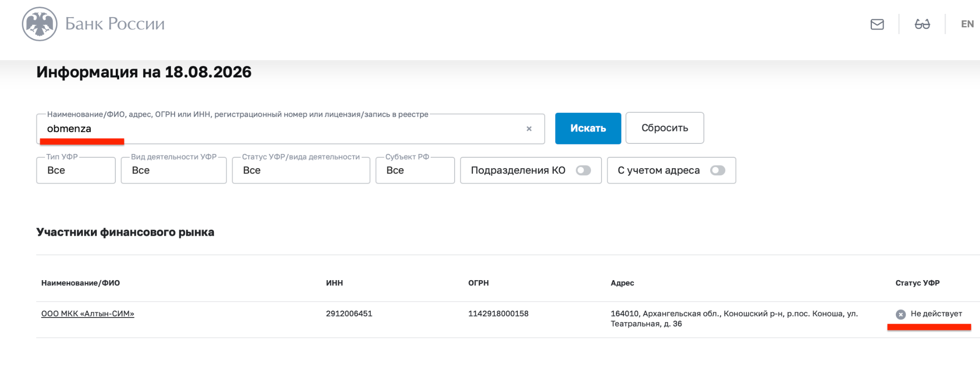
Task: Click the 'Информация на 18.08.2026' heading
Action: click(x=144, y=72)
